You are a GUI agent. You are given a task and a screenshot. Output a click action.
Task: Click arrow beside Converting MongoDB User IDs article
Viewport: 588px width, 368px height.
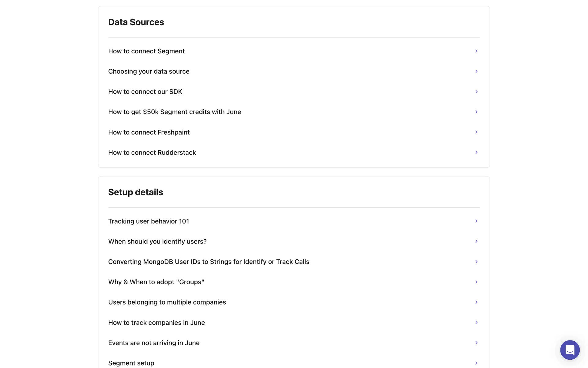pyautogui.click(x=476, y=262)
